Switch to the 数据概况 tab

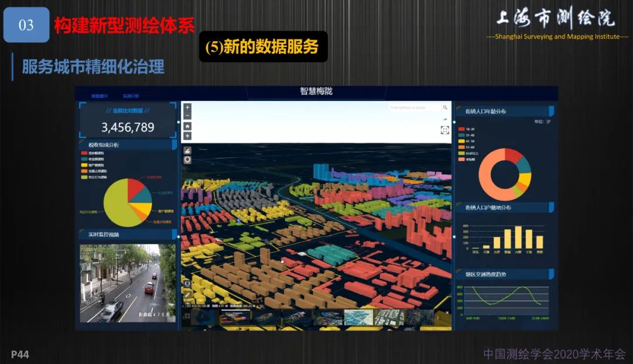point(100,96)
